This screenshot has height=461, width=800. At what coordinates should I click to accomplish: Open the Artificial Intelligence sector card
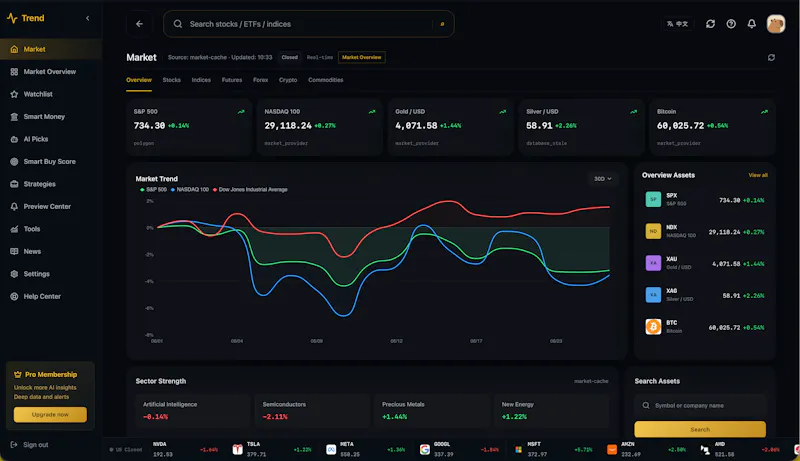tap(193, 411)
